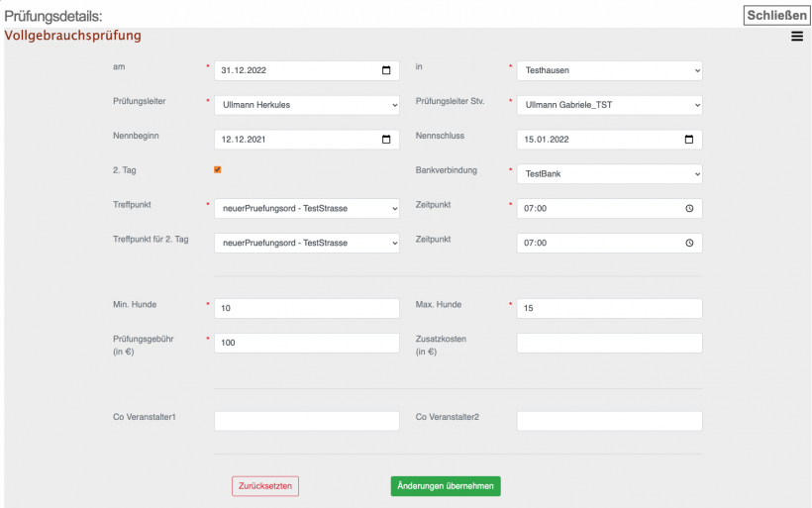Click into the Max. Hunde field
Viewport: 812px width, 508px height.
tap(609, 309)
